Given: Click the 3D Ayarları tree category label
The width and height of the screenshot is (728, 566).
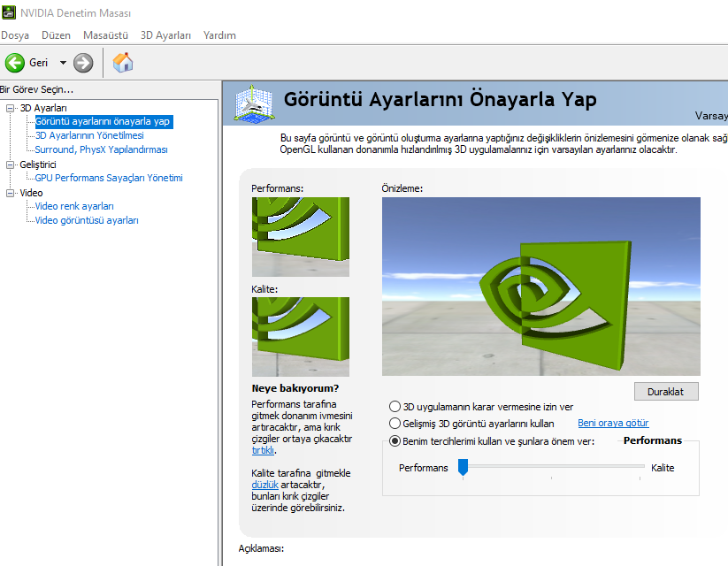Looking at the screenshot, I should point(43,108).
